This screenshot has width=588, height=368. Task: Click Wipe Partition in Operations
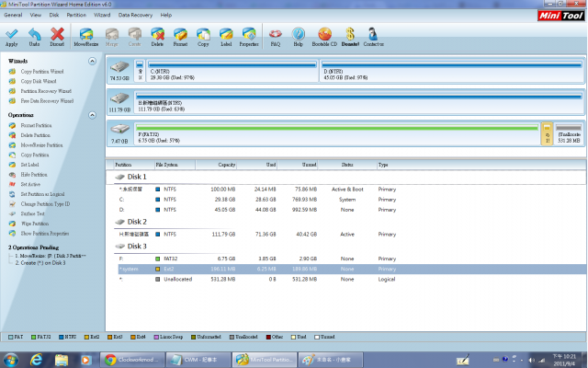point(35,224)
